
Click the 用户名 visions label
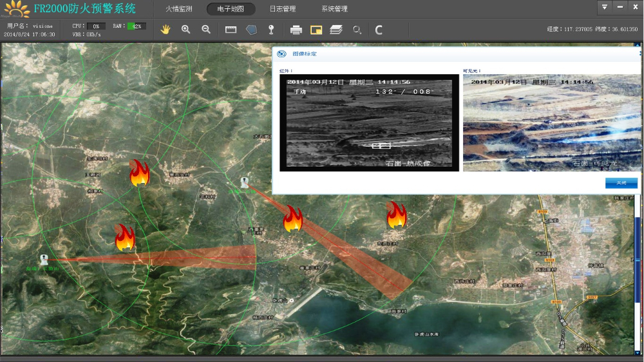30,26
